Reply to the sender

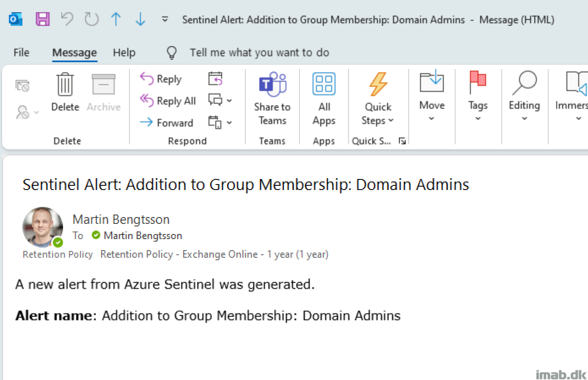(161, 79)
